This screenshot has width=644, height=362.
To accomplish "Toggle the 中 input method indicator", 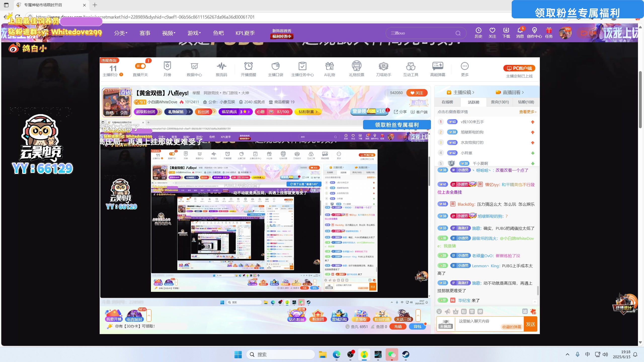I will [x=587, y=354].
